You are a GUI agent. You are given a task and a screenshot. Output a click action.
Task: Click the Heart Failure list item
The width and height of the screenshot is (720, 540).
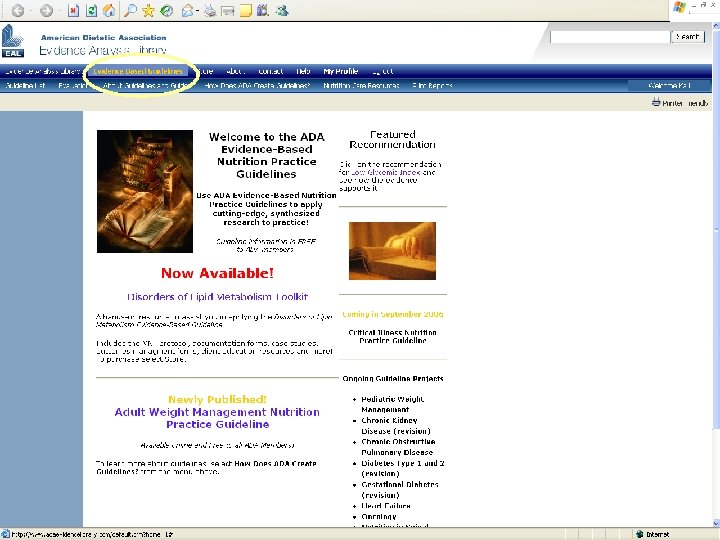[x=386, y=506]
